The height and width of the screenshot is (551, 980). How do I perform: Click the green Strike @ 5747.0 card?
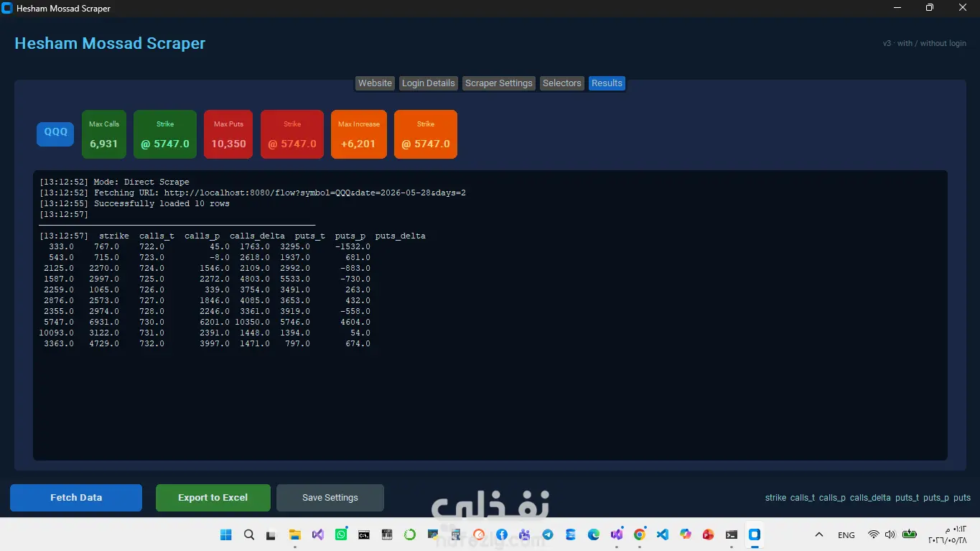point(165,134)
